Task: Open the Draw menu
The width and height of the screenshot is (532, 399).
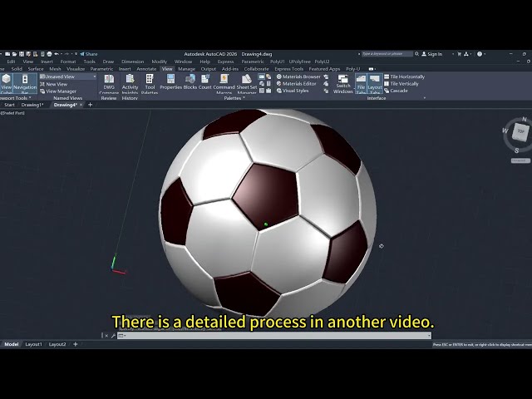Action: coord(108,62)
